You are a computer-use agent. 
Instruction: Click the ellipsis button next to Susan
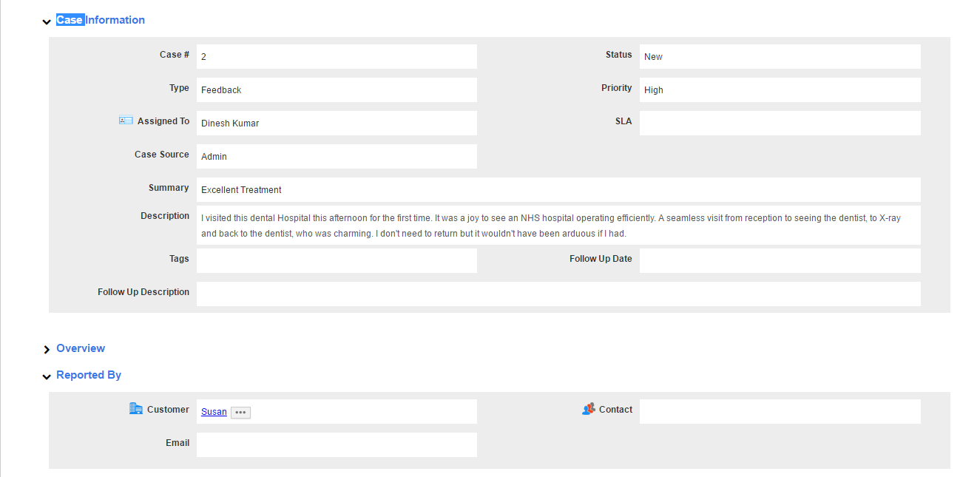tap(240, 413)
